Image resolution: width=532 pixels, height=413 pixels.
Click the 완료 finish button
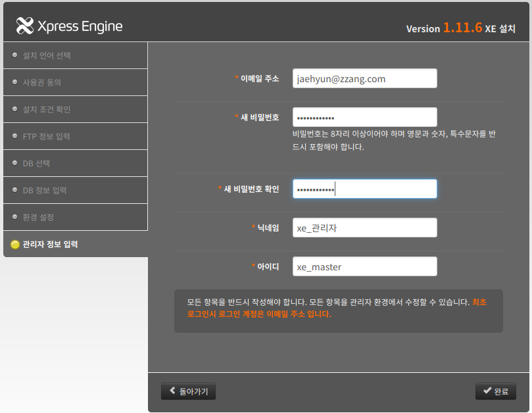click(496, 391)
